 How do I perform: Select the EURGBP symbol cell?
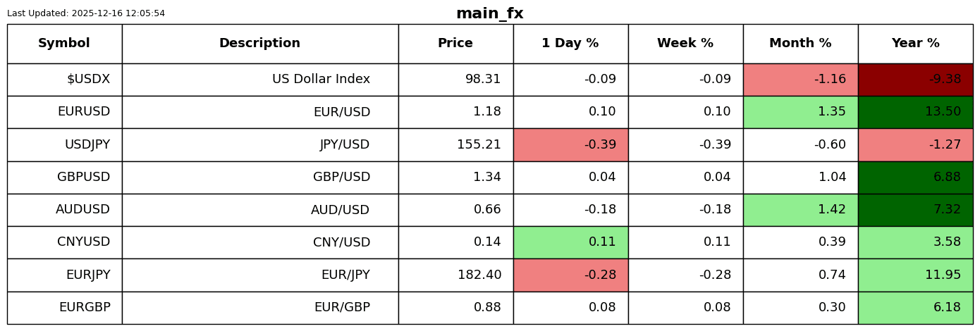pyautogui.click(x=64, y=308)
